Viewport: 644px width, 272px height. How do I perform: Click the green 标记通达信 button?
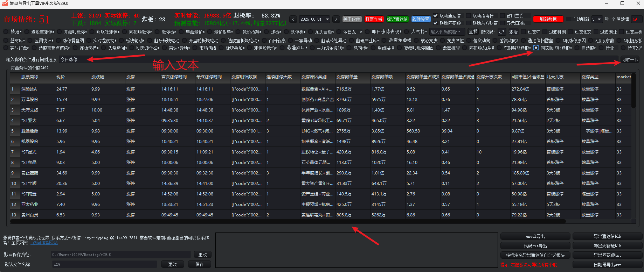click(x=397, y=19)
